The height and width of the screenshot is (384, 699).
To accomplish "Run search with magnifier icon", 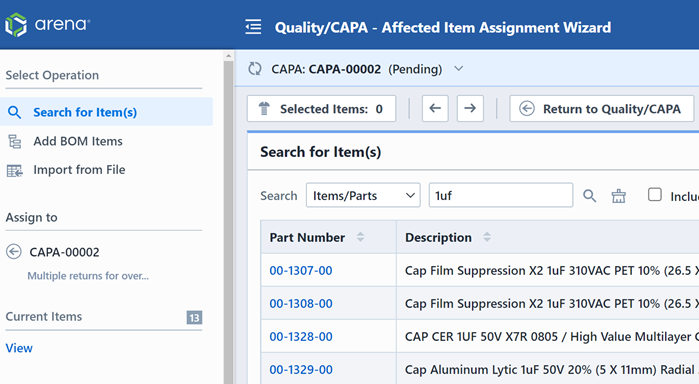I will pyautogui.click(x=589, y=195).
